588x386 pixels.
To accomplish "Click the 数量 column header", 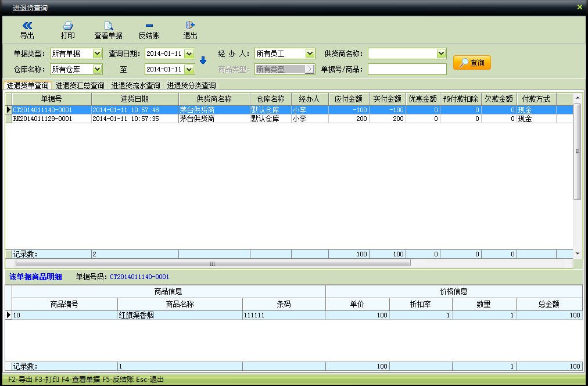I will pyautogui.click(x=484, y=304).
